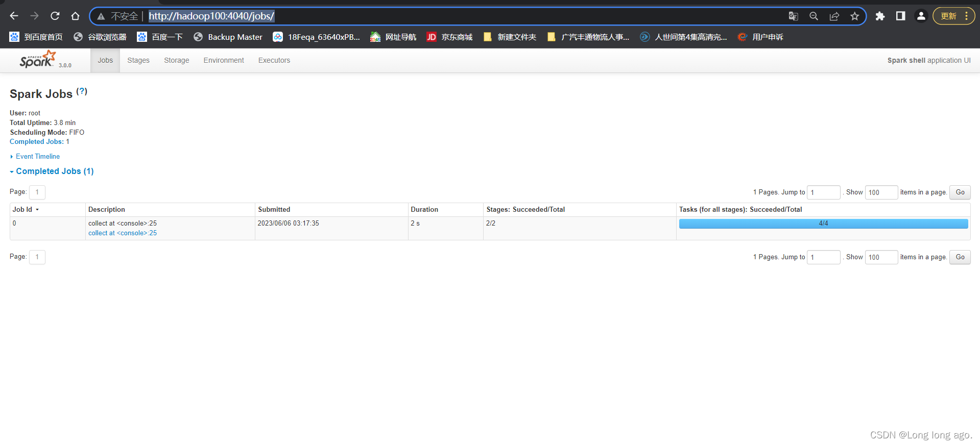Click the top Go button
The height and width of the screenshot is (445, 980).
(x=960, y=192)
